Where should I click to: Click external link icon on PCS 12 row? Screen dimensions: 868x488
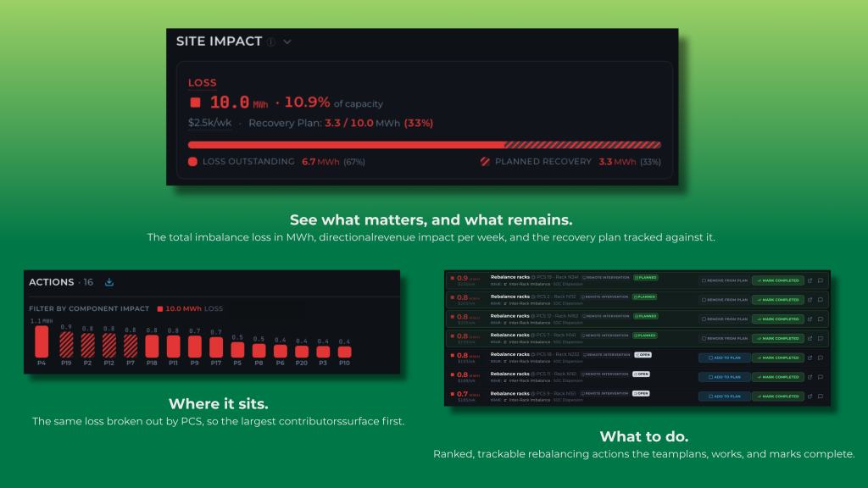[x=810, y=319]
